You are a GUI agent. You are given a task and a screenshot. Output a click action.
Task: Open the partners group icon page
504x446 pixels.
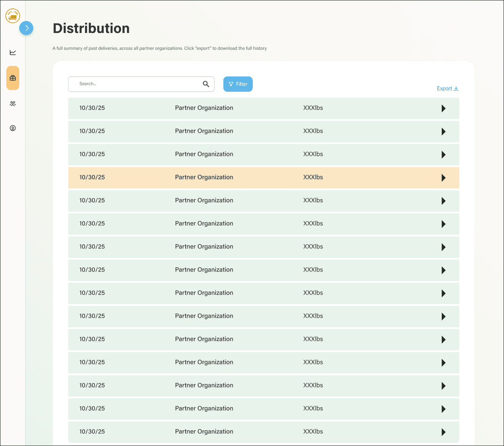click(x=13, y=103)
